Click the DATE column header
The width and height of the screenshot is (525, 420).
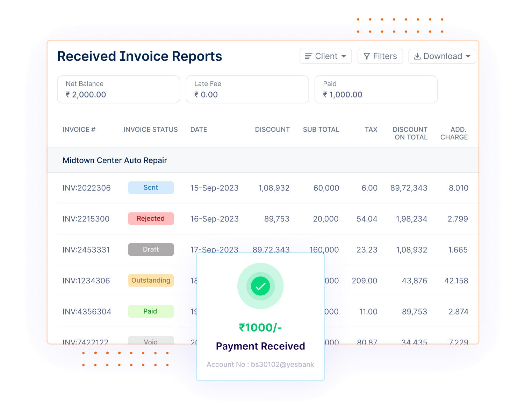pos(199,130)
